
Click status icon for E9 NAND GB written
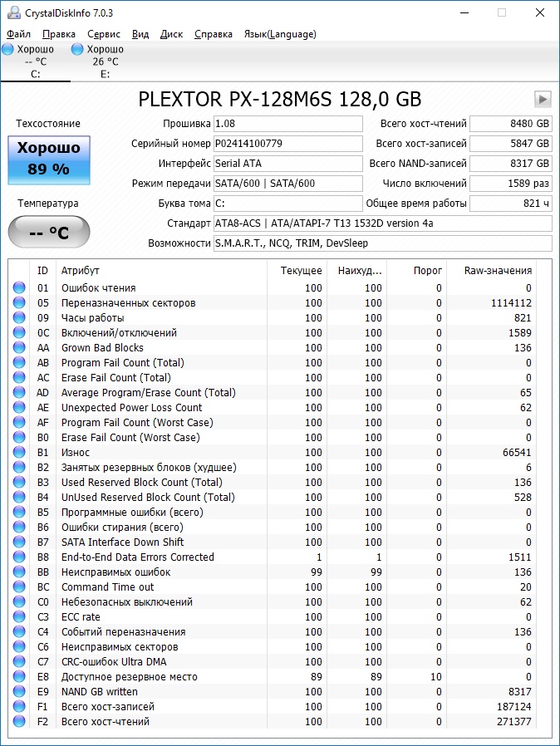click(19, 691)
